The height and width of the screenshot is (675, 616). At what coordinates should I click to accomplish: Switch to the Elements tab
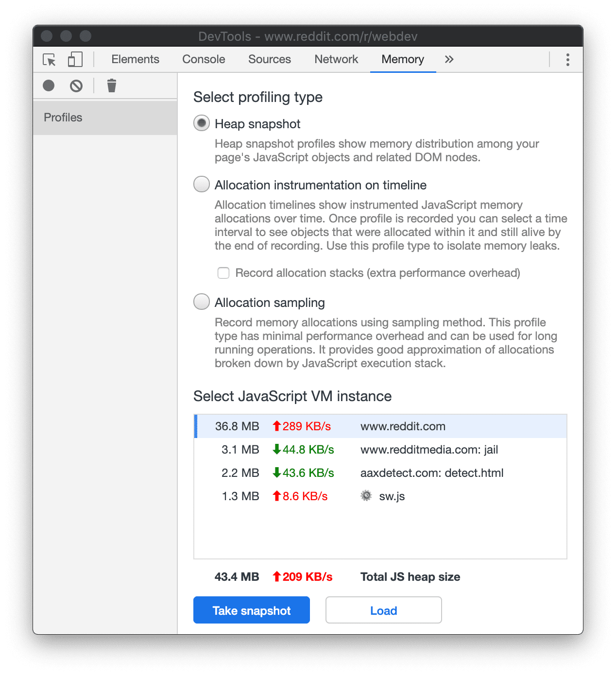135,59
